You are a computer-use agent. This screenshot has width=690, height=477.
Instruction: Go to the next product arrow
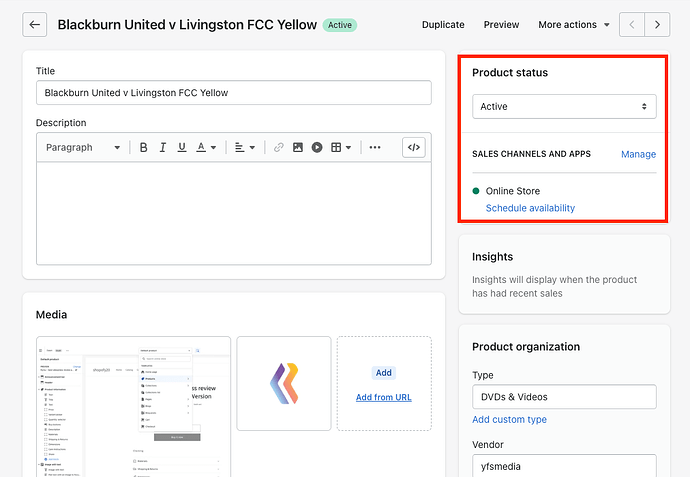tap(657, 25)
